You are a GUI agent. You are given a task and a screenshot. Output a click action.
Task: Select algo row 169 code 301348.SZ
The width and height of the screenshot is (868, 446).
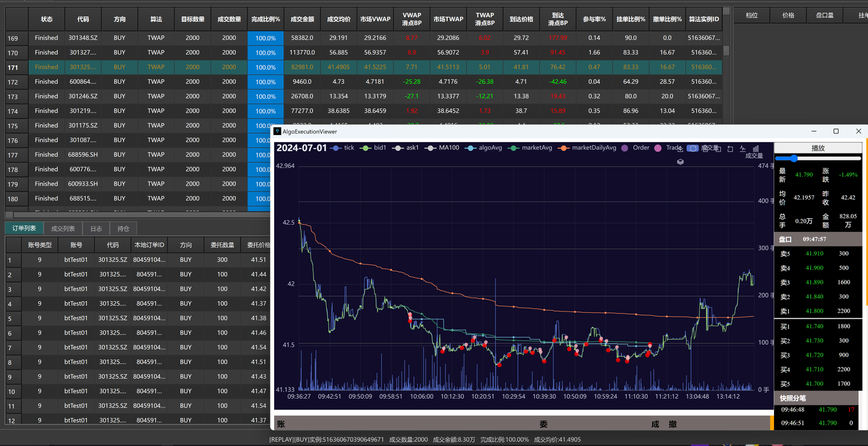click(83, 38)
